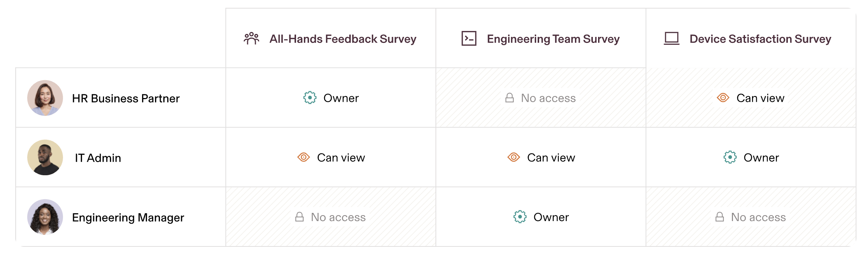Click the HR Business Partner avatar photo
Image resolution: width=868 pixels, height=255 pixels.
pyautogui.click(x=45, y=98)
